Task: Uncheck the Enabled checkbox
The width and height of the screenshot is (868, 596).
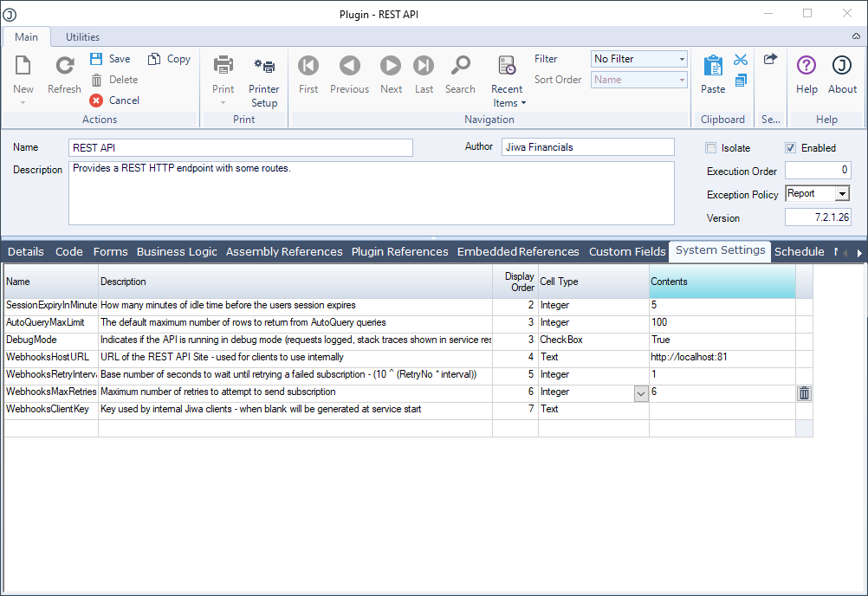Action: click(790, 148)
